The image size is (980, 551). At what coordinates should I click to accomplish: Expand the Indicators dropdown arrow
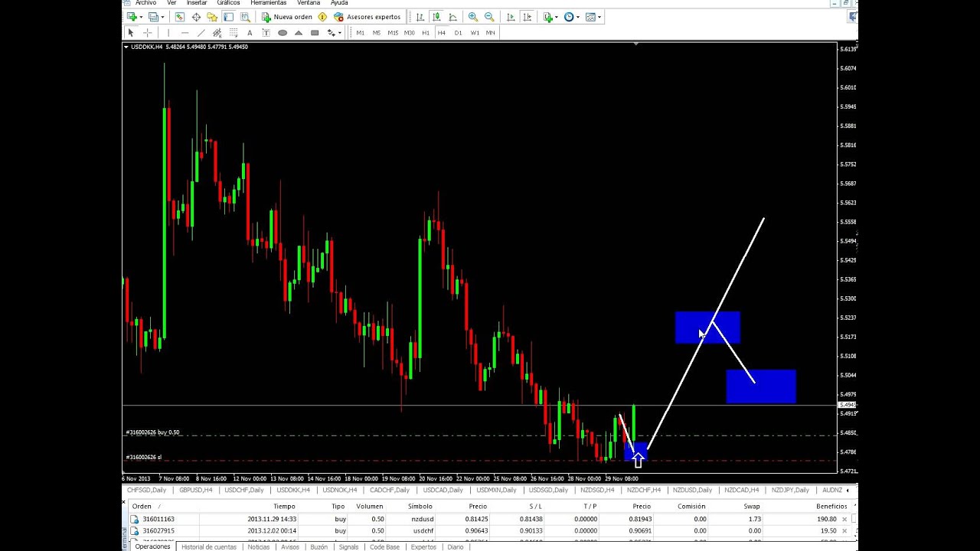(x=557, y=17)
